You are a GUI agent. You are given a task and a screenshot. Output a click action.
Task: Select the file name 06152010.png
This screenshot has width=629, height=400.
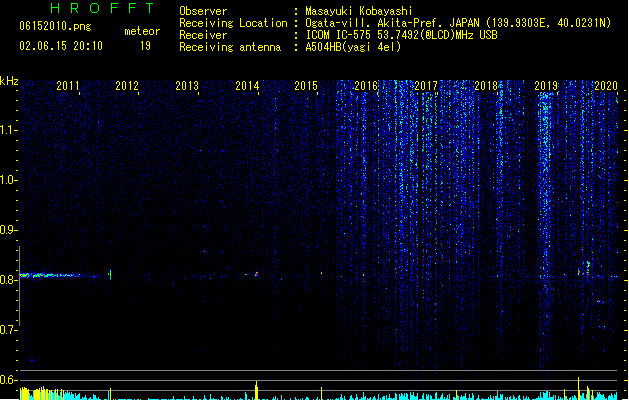pos(55,26)
